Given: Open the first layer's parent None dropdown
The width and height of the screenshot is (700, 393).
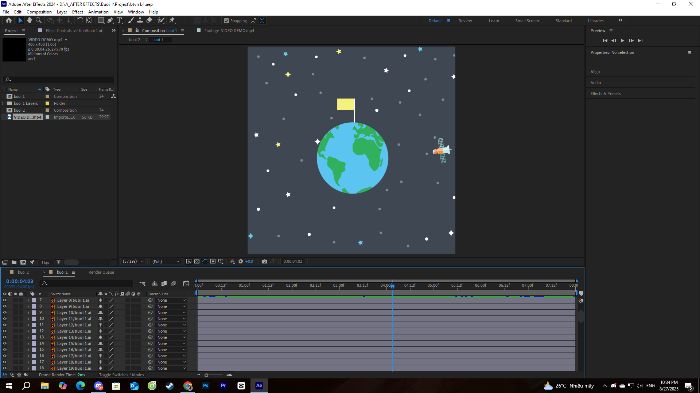Looking at the screenshot, I should point(171,301).
